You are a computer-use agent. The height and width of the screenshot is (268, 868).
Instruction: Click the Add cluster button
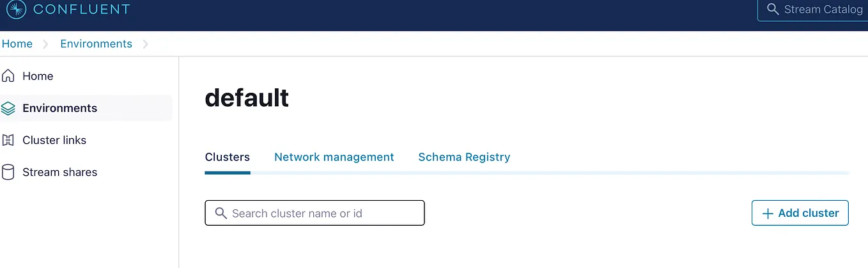point(800,213)
